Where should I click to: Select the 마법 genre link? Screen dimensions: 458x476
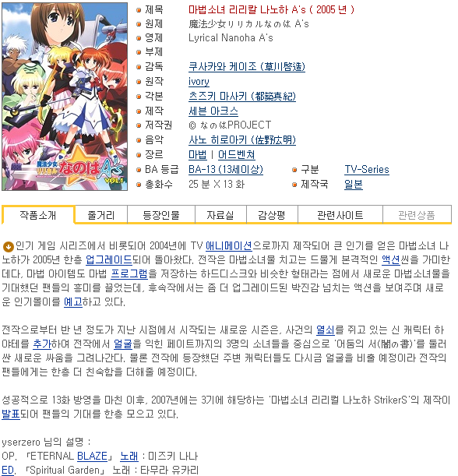pos(198,155)
